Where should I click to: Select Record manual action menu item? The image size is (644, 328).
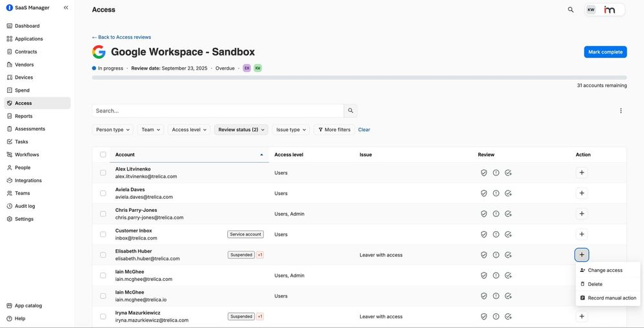tap(611, 298)
